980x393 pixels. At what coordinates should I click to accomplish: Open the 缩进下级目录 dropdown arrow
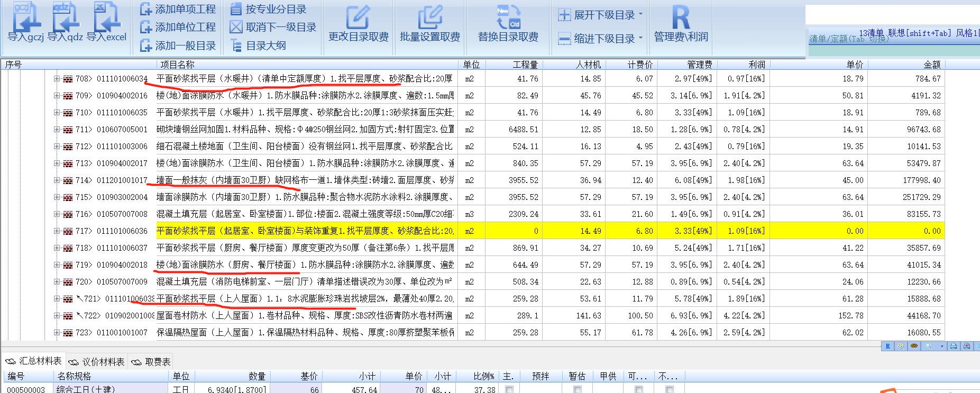coord(641,38)
